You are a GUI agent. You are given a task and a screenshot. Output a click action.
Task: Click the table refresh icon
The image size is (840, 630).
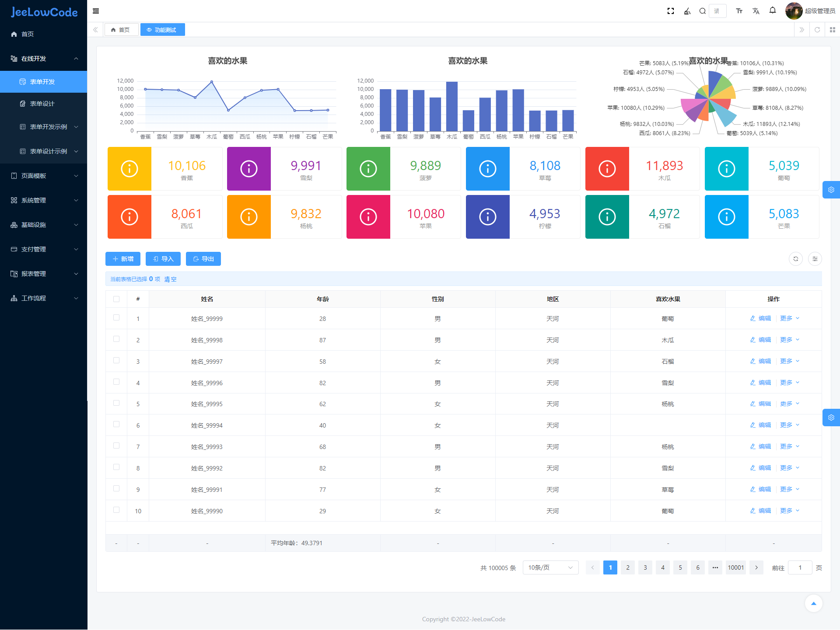click(795, 259)
